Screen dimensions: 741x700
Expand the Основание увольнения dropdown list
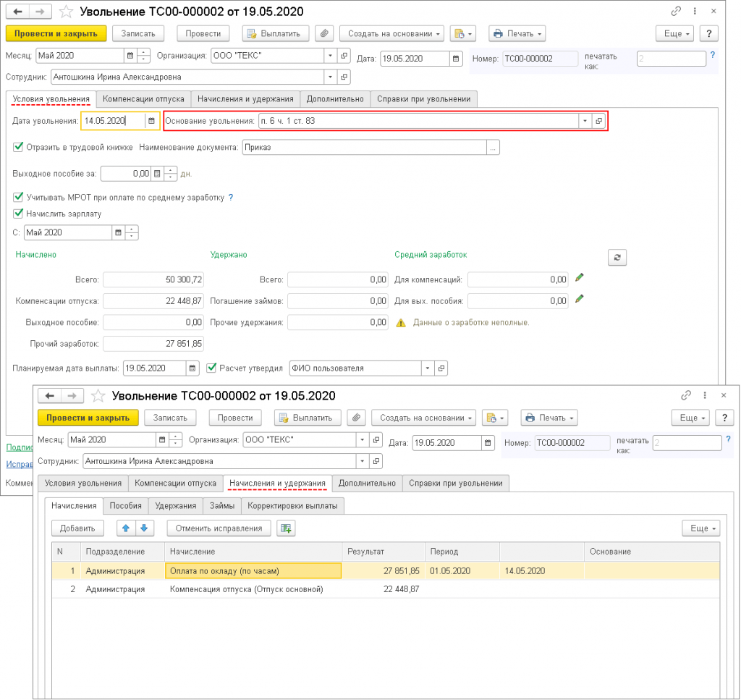pyautogui.click(x=585, y=121)
